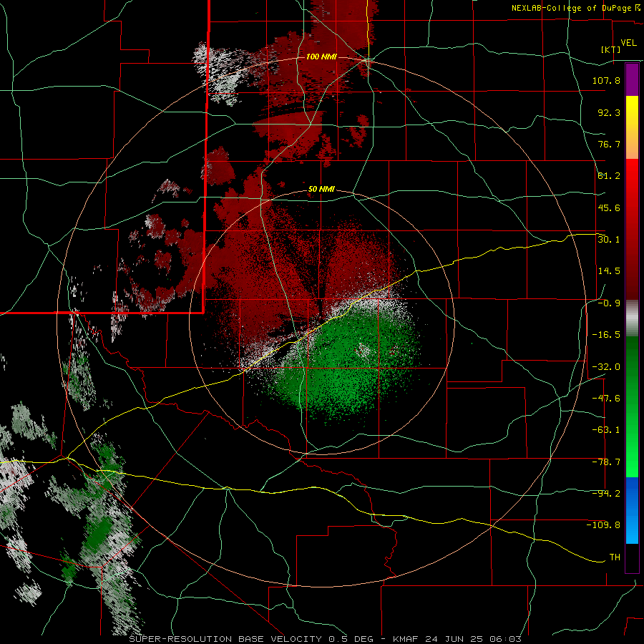Image resolution: width=644 pixels, height=644 pixels.
Task: Click the -78.7 legend value
Action: (606, 462)
